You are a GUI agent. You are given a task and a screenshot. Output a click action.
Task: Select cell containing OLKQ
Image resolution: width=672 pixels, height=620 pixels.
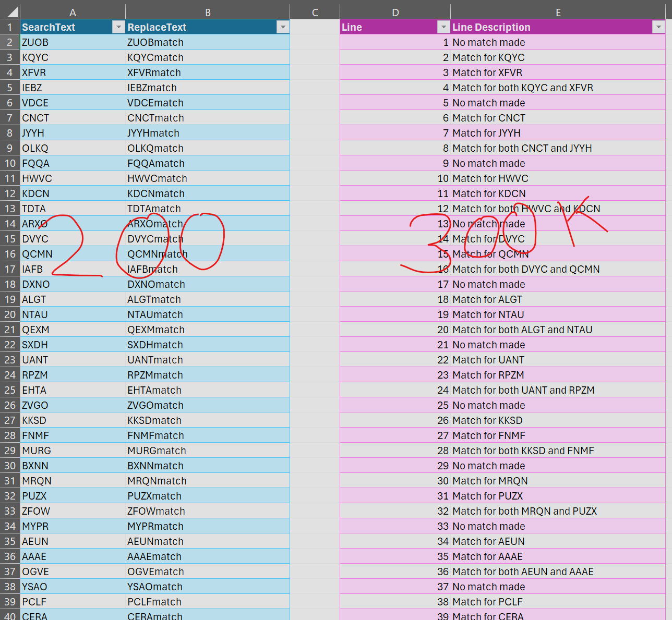pyautogui.click(x=73, y=148)
